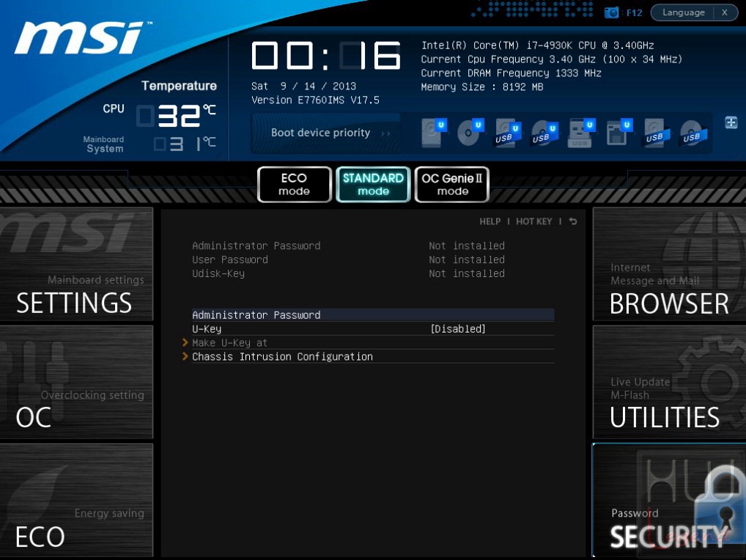This screenshot has width=746, height=560.
Task: Click the Memory Size : 8192 MB text
Action: (x=482, y=87)
